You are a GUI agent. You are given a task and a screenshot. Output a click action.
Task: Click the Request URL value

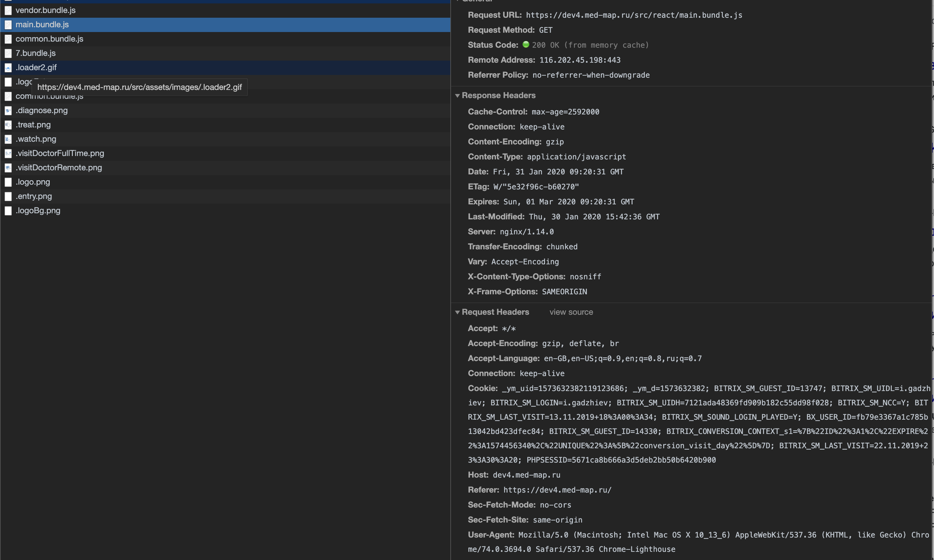[x=634, y=15]
